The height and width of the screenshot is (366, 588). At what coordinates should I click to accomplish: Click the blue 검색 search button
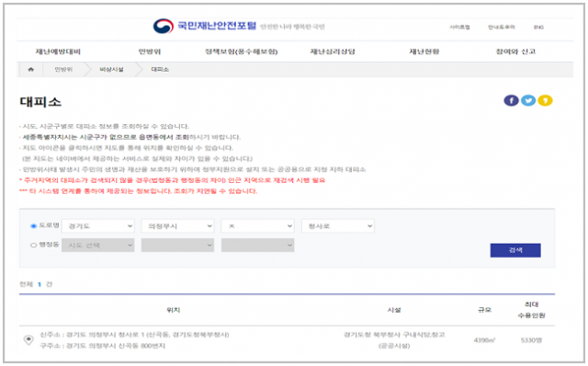pos(515,250)
